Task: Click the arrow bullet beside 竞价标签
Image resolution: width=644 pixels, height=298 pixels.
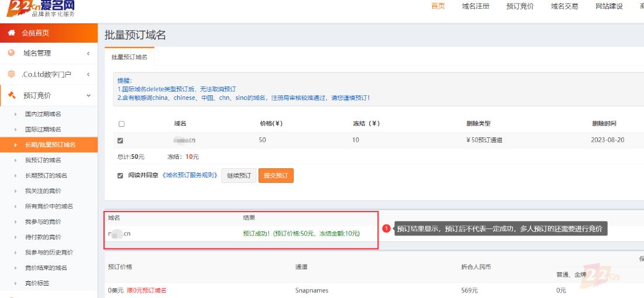Action: (16, 283)
